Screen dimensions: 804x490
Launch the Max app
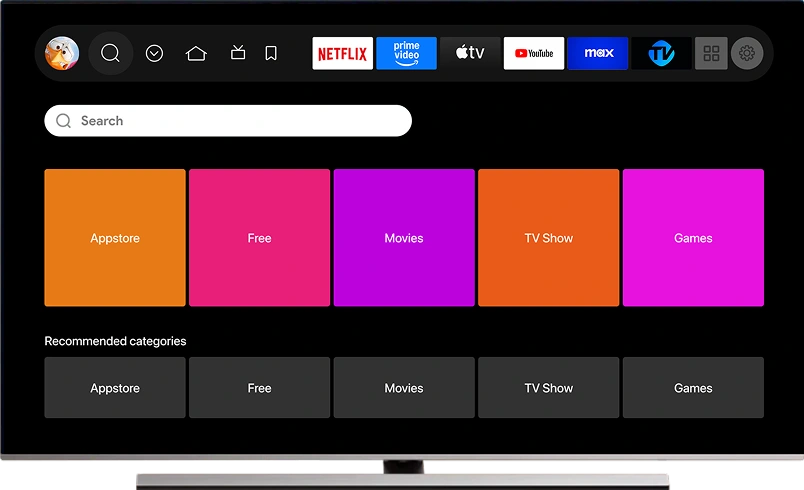[x=598, y=53]
